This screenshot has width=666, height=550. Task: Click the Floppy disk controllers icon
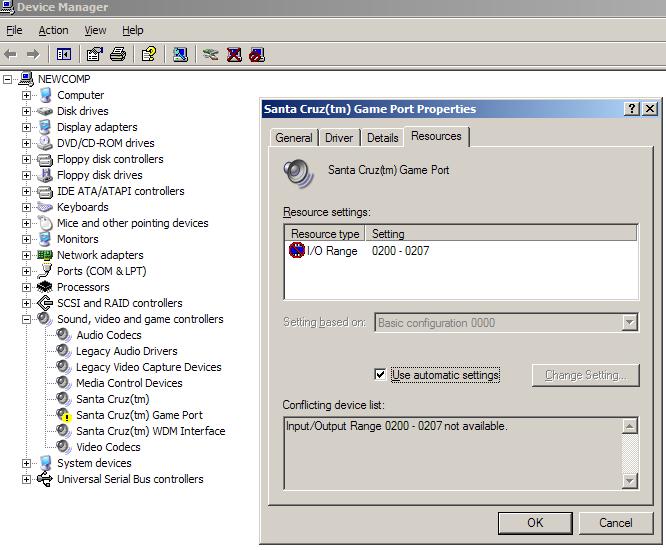click(45, 159)
